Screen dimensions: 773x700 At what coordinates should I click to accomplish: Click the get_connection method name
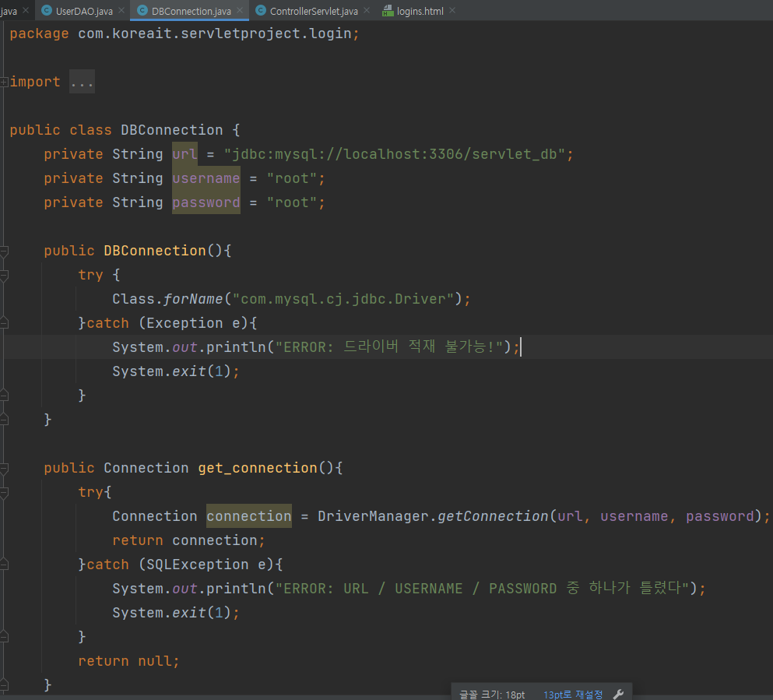[x=258, y=468]
